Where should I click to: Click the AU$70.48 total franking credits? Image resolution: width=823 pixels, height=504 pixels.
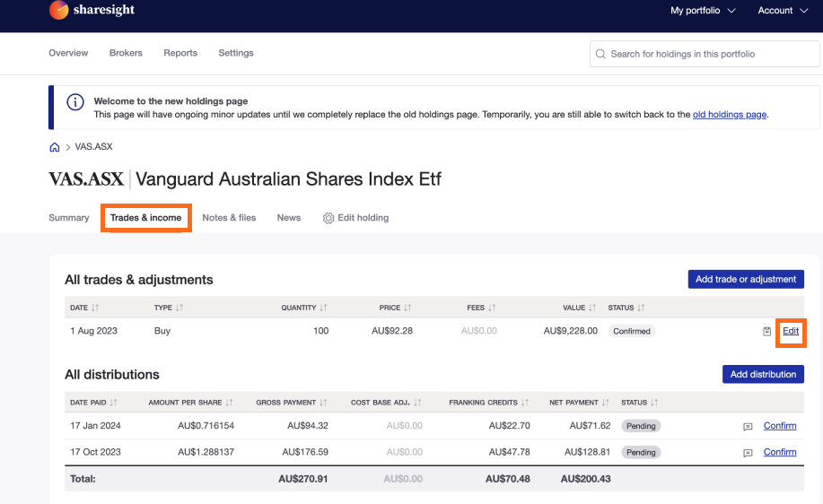(x=508, y=479)
